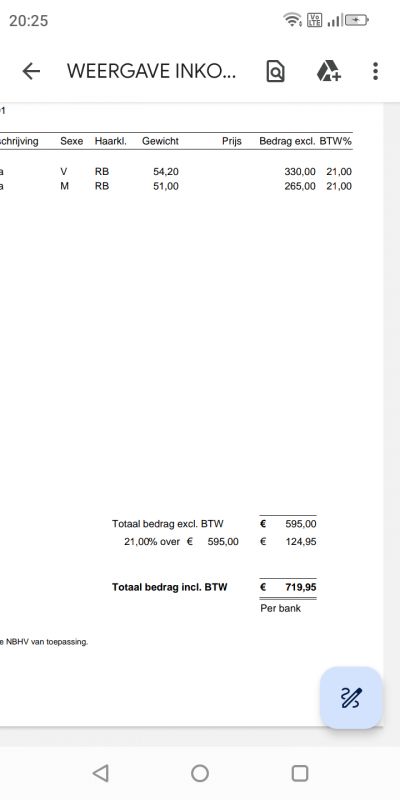Select the Bedrag excl. column header
Image resolution: width=400 pixels, height=800 pixels.
(x=287, y=141)
